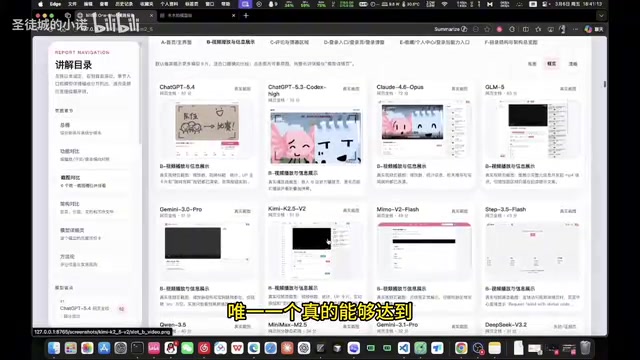The height and width of the screenshot is (360, 640).
Task: Launch App Store from the dock
Action: [x=104, y=348]
